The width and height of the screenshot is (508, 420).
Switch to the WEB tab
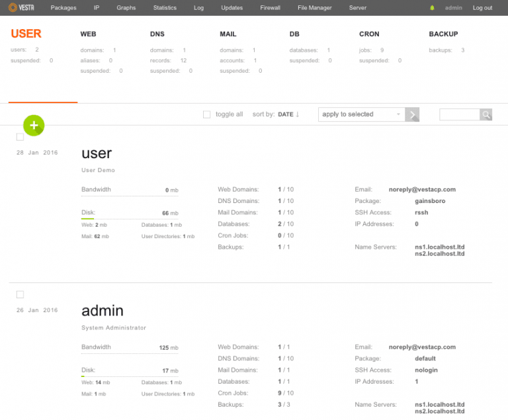click(88, 34)
